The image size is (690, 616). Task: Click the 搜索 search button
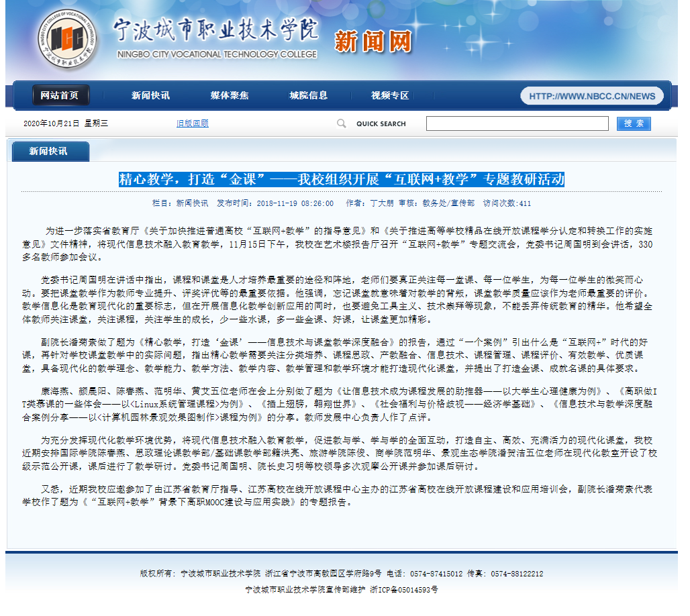pos(634,123)
